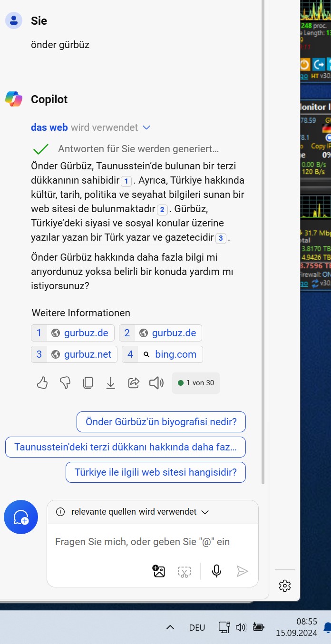Open inline citation 1

pyautogui.click(x=126, y=181)
